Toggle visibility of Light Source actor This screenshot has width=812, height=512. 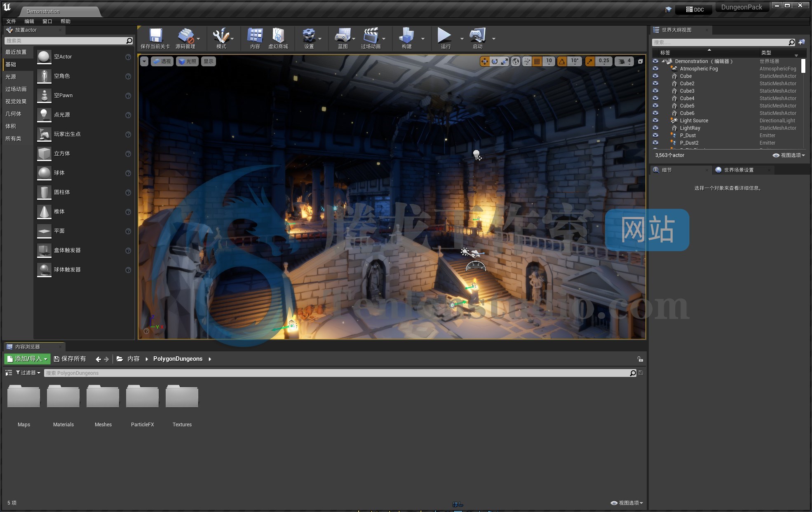(655, 120)
